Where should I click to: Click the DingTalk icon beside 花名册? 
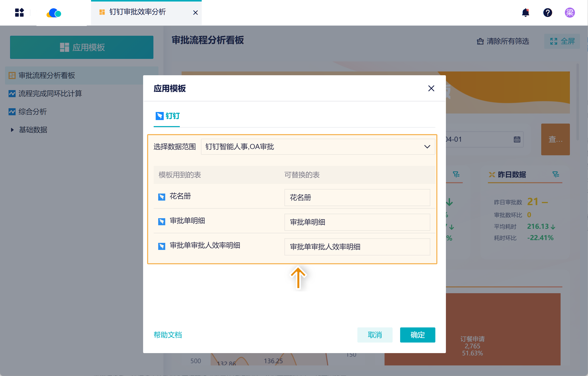(x=162, y=197)
